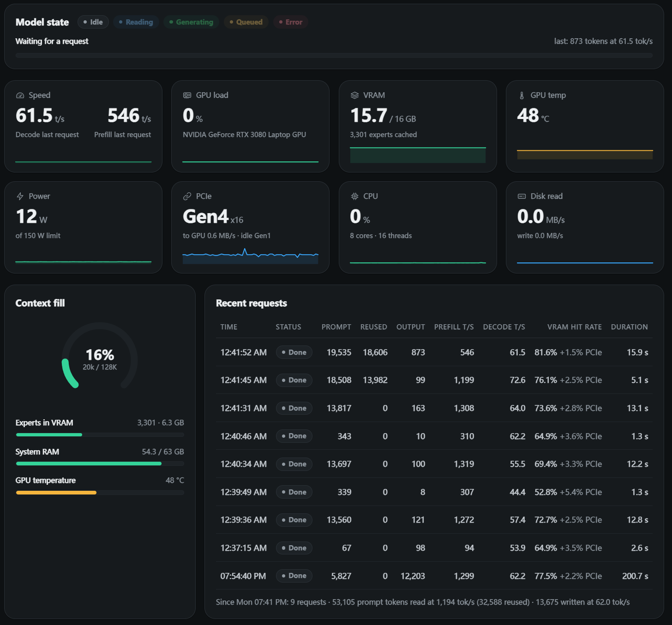Select the Error state pill
Image resolution: width=672 pixels, height=625 pixels.
[x=290, y=22]
